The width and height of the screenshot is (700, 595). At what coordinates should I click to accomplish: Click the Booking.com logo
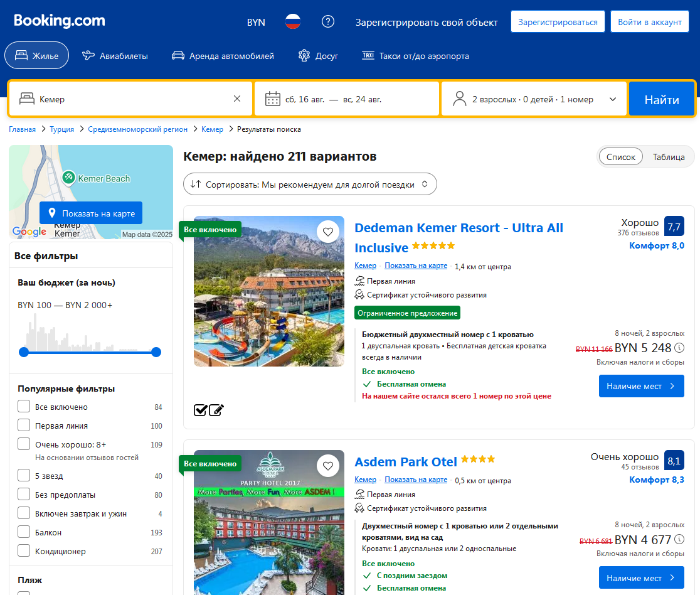pos(60,21)
